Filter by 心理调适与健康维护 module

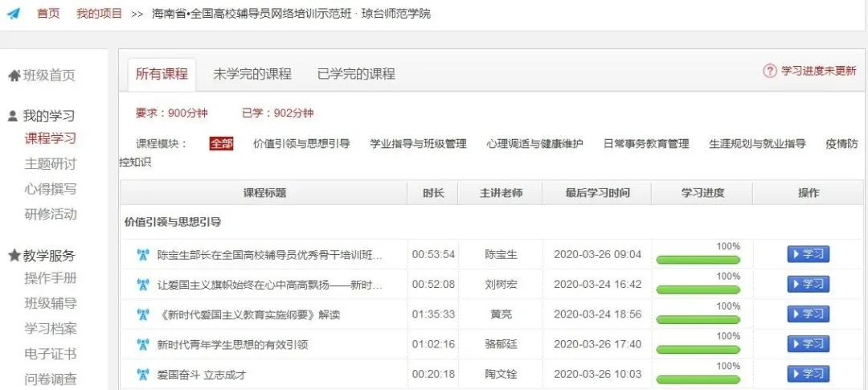click(534, 144)
